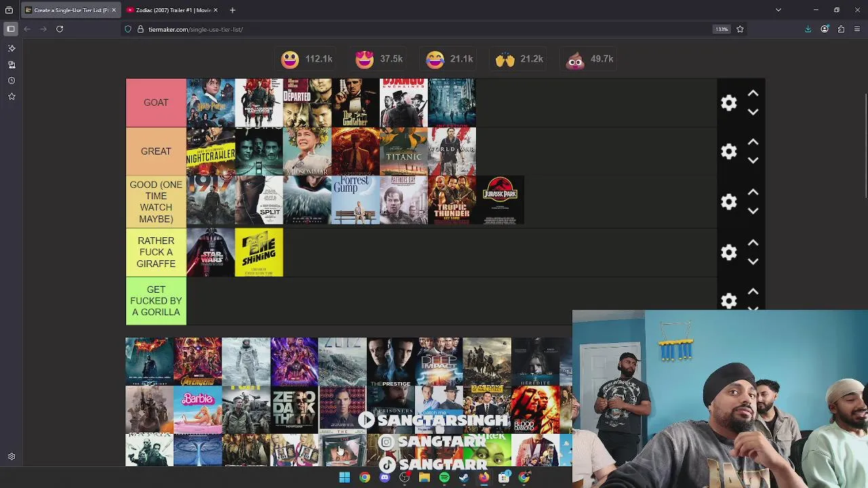Open the AI chatbot sidebar icon

point(12,48)
